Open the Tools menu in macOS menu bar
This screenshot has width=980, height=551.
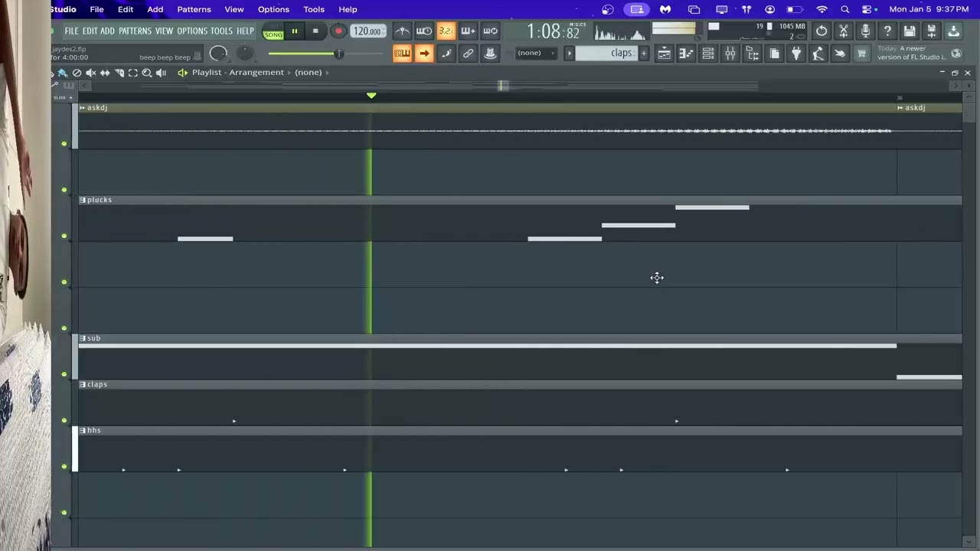(x=314, y=9)
